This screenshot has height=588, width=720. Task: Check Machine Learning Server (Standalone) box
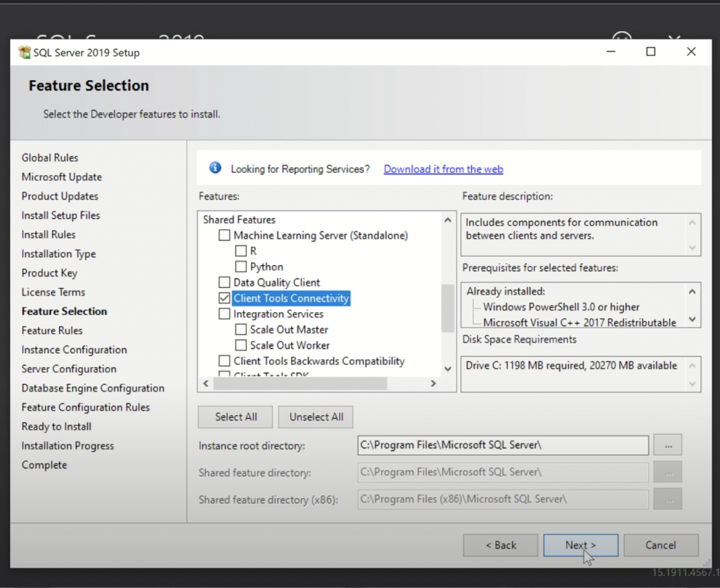224,236
